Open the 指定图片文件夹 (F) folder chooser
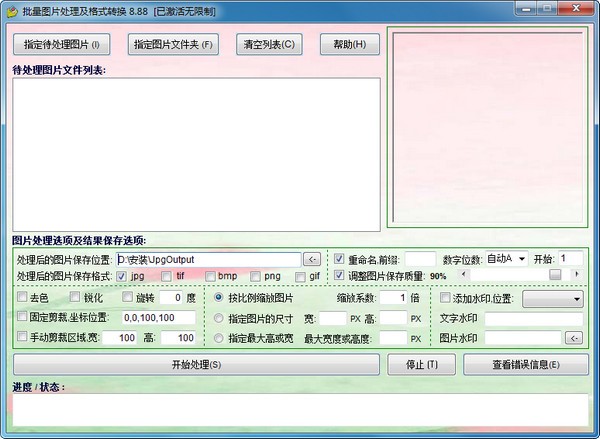Image resolution: width=600 pixels, height=439 pixels. (x=173, y=44)
